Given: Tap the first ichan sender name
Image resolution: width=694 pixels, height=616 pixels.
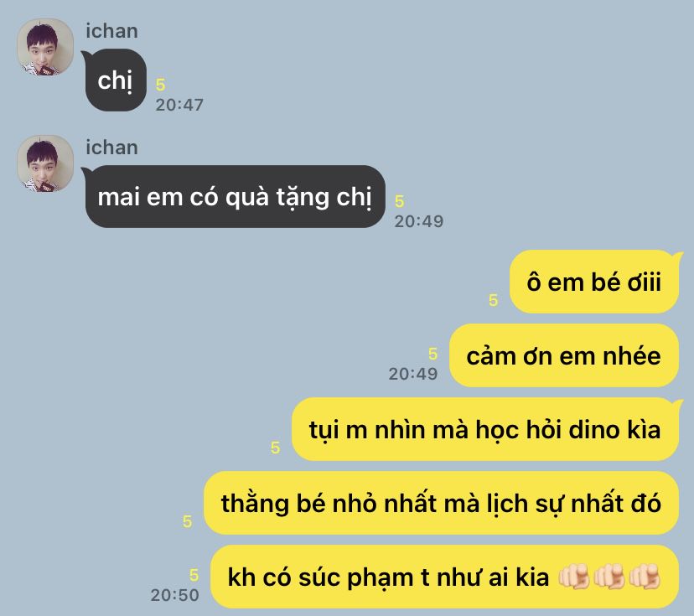Looking at the screenshot, I should coord(111,31).
